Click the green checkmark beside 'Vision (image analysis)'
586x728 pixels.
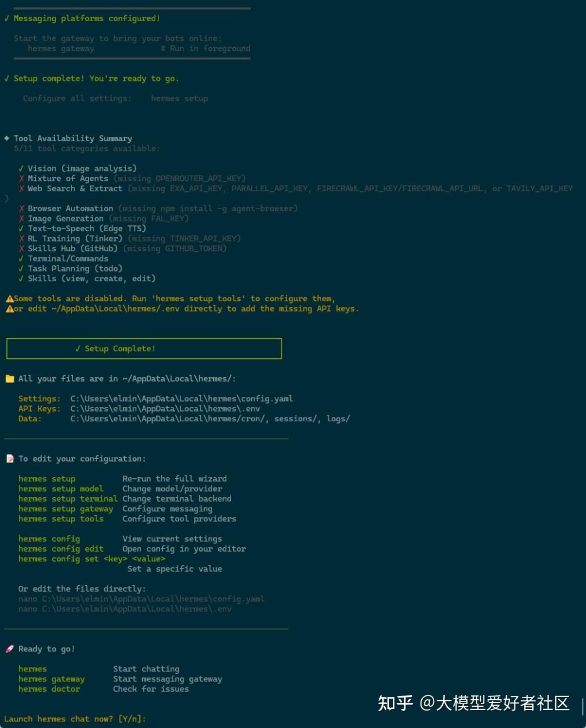point(21,169)
